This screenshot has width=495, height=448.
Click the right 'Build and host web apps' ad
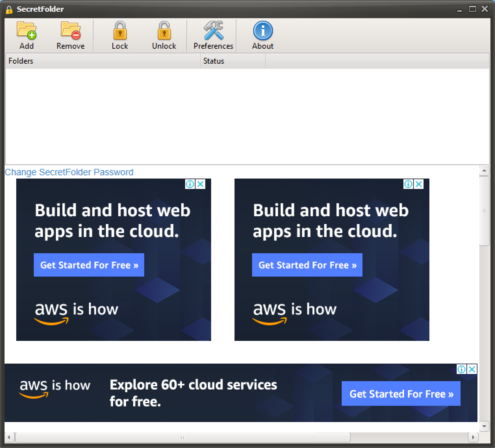tap(332, 260)
